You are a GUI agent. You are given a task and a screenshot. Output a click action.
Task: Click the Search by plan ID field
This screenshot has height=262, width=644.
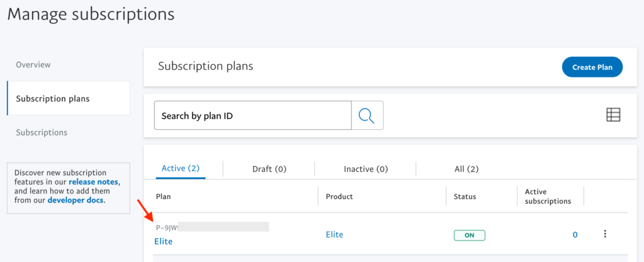pos(253,116)
